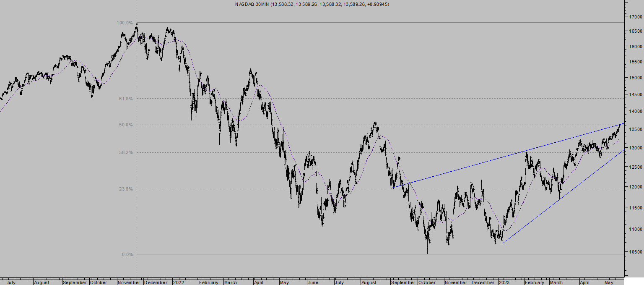Viewport: 644px width, 285px height.
Task: Select the upper blue trendline of the wedge
Action: 507,156
